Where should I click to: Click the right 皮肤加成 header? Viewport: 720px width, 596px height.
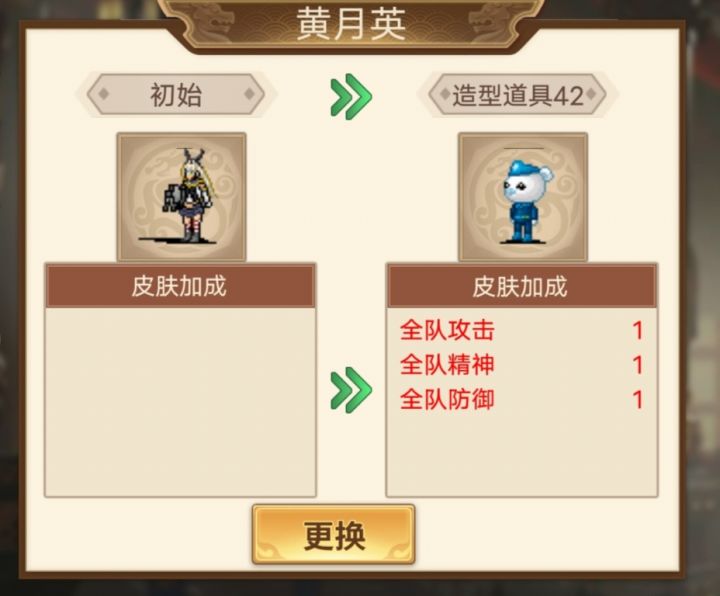[522, 286]
